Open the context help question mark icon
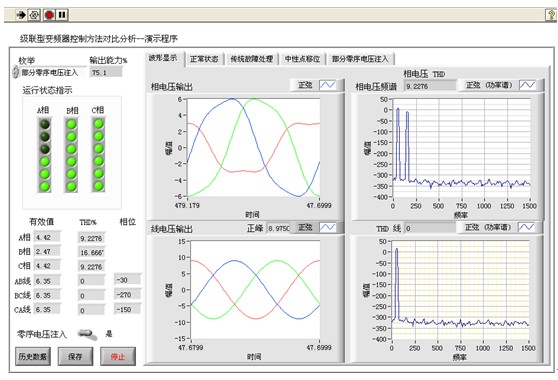558x380 pixels. coord(551,15)
